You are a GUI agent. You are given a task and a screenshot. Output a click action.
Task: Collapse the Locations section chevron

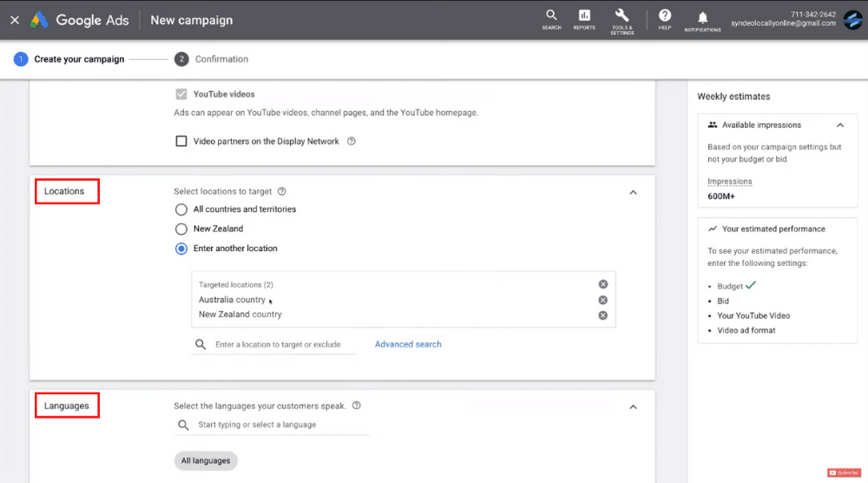click(634, 192)
